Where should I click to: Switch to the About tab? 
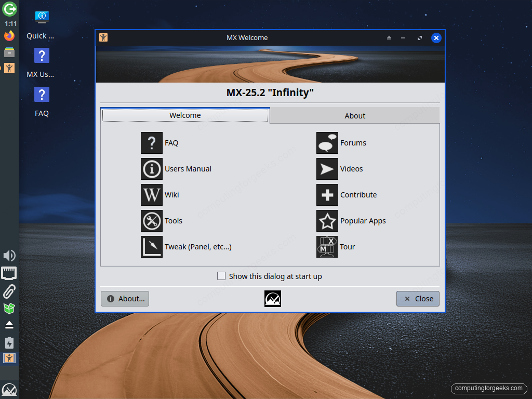tap(355, 116)
